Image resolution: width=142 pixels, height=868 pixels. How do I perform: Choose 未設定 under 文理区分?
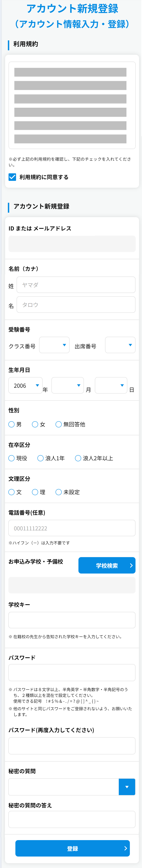tap(59, 492)
